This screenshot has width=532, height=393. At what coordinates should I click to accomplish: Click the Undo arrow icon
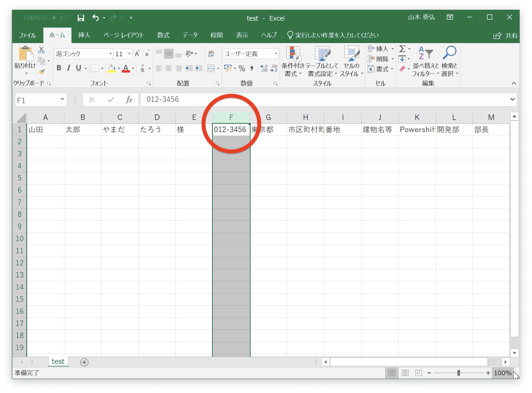(x=95, y=18)
